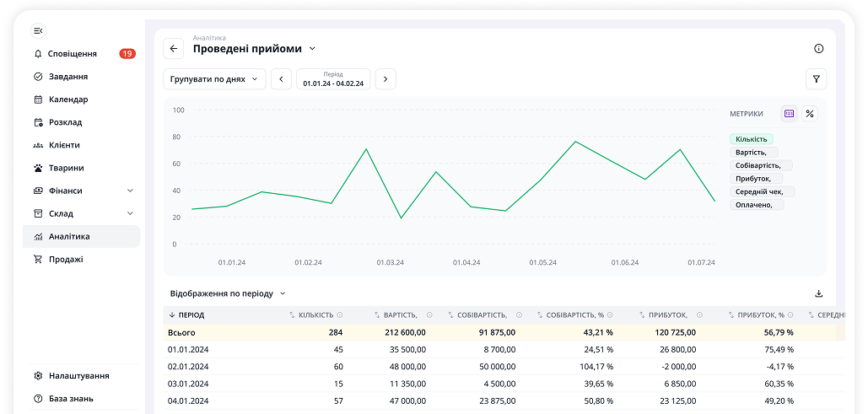Image resolution: width=868 pixels, height=414 pixels.
Task: Open the info icon in the header
Action: coord(818,49)
